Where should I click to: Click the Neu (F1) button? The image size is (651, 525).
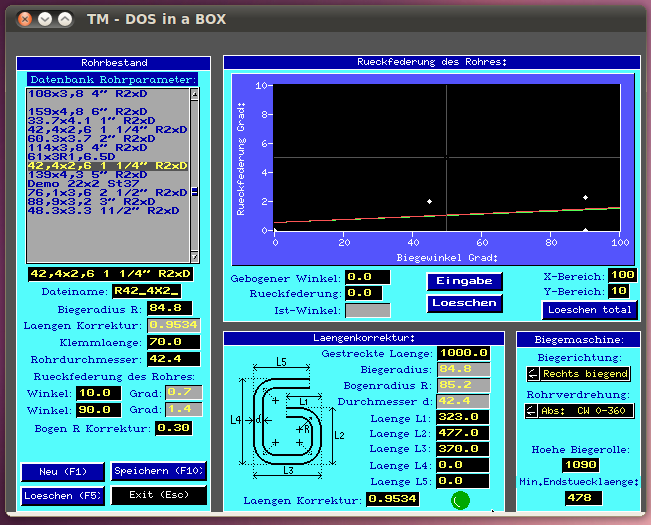tap(62, 471)
